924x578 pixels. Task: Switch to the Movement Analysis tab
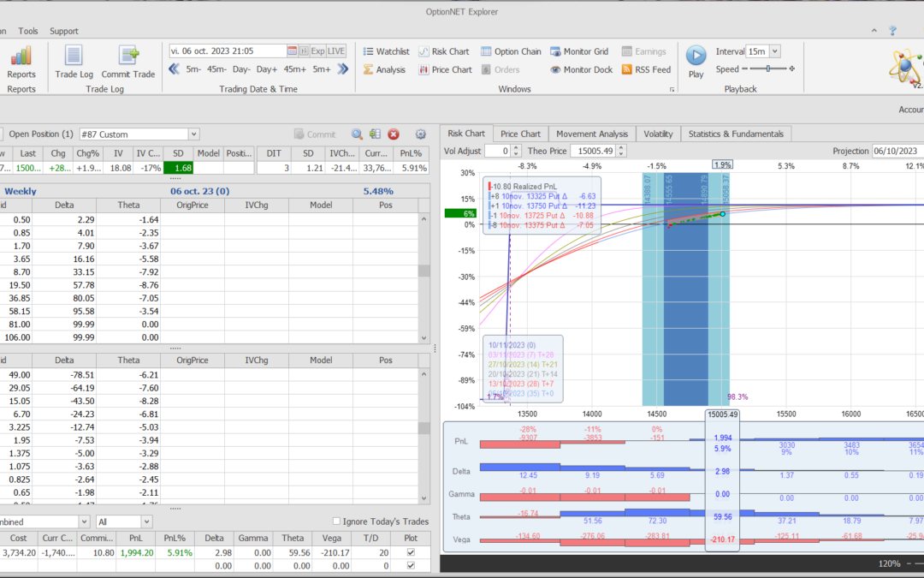(x=591, y=134)
